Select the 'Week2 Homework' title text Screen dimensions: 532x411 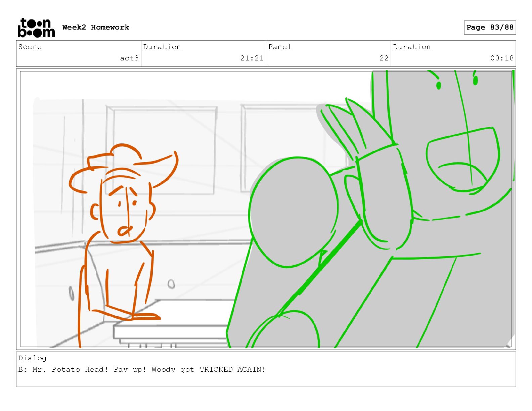coord(96,27)
